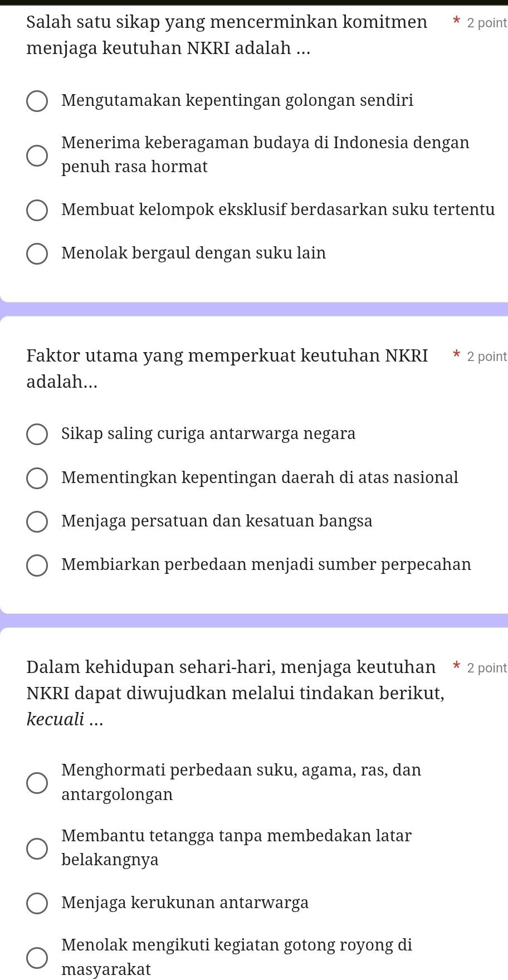
Task: Click "2 point" label beside "Dalam kehidupan sehari-hari" question
Action: pyautogui.click(x=487, y=668)
